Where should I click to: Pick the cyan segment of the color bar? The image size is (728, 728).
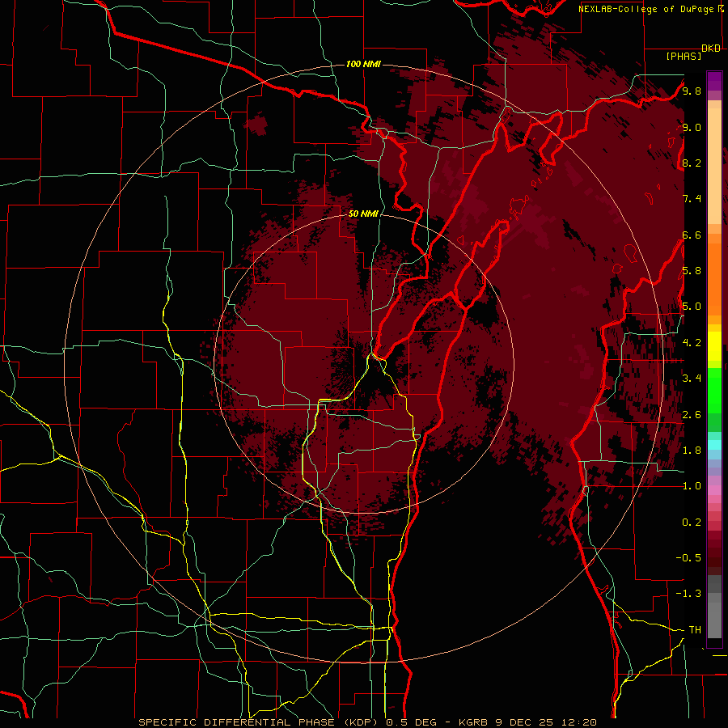[714, 445]
